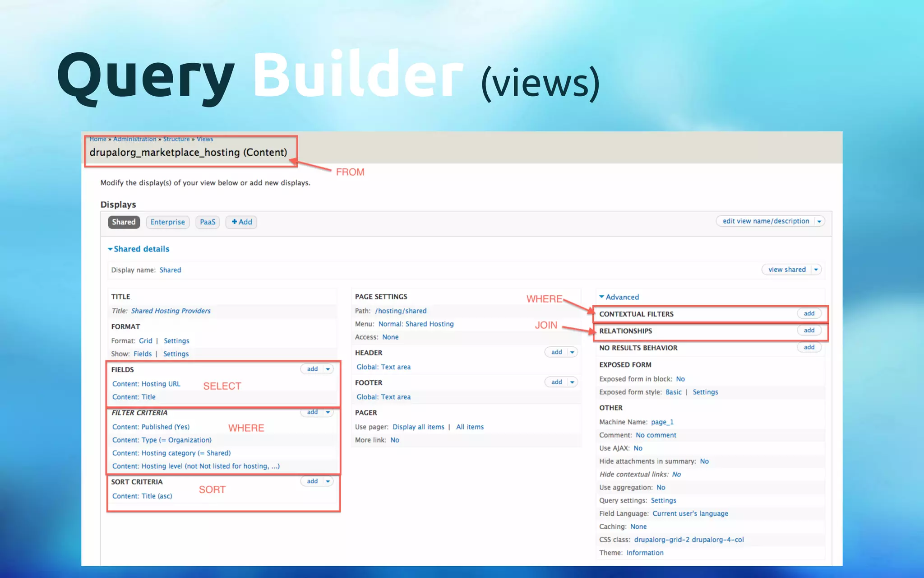Open SORT CRITERIA add dropdown arrow
Viewport: 924px width, 578px height.
[x=328, y=481]
